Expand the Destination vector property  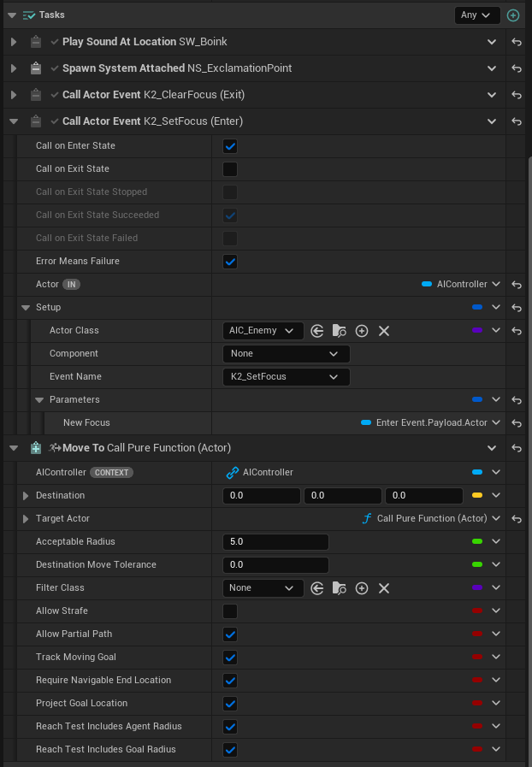(x=26, y=496)
